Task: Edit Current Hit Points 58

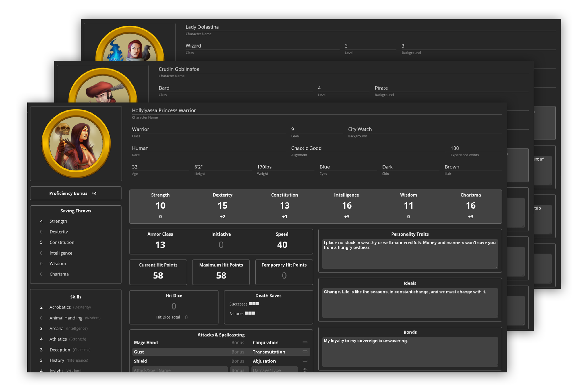Action: pyautogui.click(x=158, y=275)
